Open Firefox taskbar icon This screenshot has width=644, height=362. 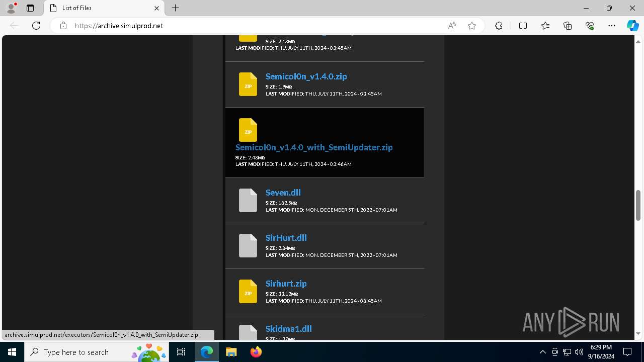point(256,352)
